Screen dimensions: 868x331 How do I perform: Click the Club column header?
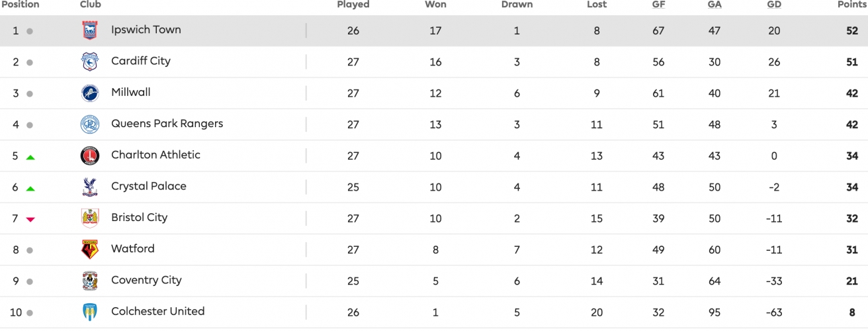tap(91, 5)
